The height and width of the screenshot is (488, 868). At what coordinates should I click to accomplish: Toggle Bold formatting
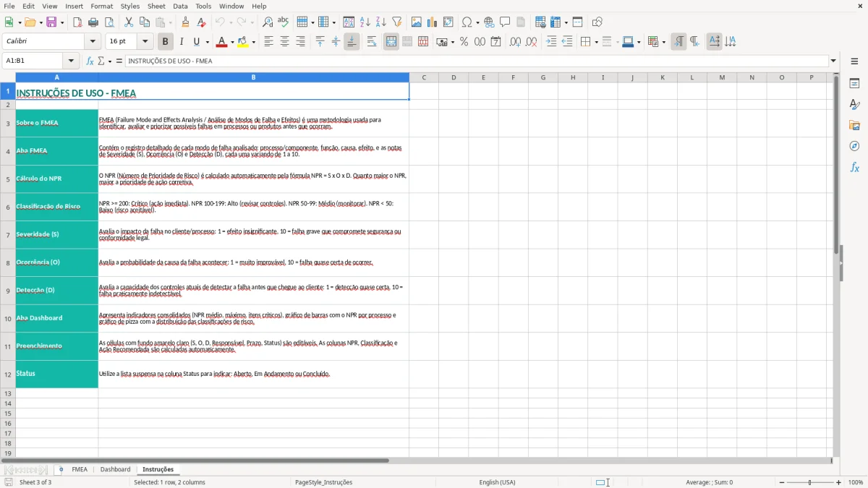(165, 42)
